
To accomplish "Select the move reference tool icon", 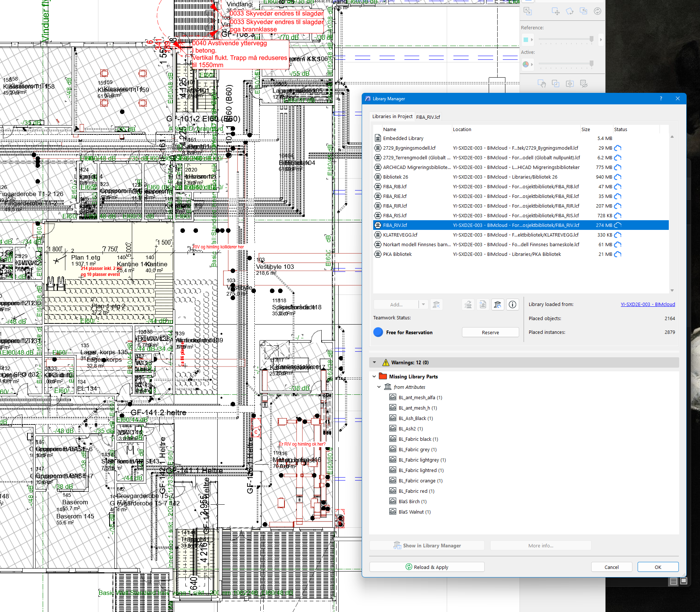I will [x=555, y=11].
